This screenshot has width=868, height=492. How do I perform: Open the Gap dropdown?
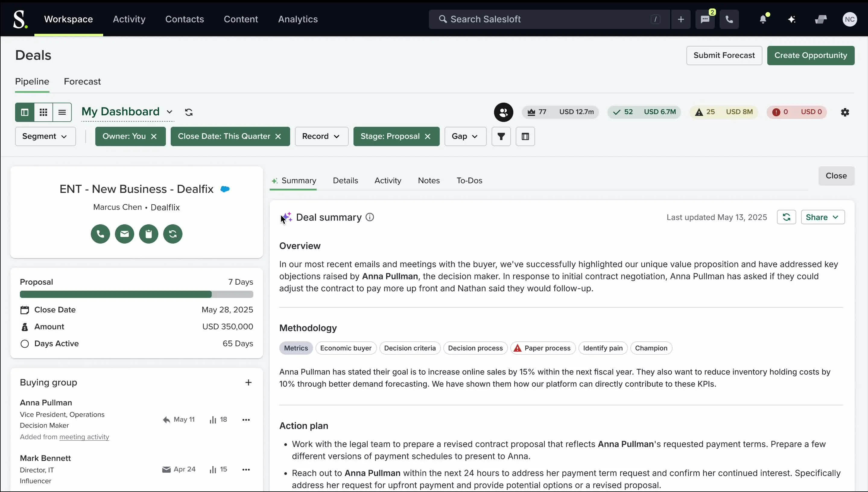coord(465,136)
